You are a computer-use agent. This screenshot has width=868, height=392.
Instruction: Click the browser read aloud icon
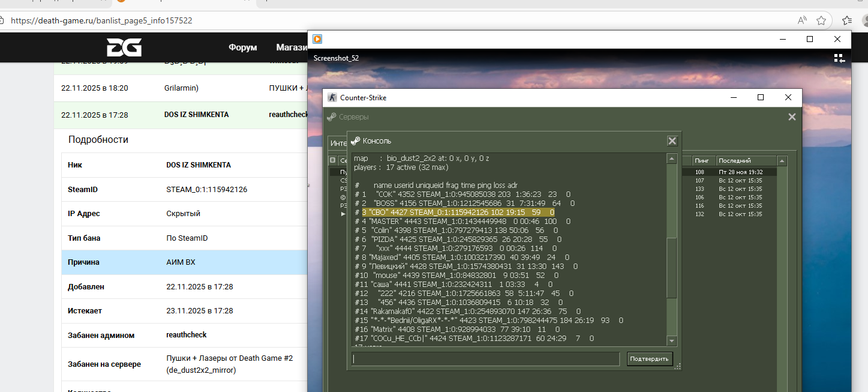pyautogui.click(x=802, y=20)
